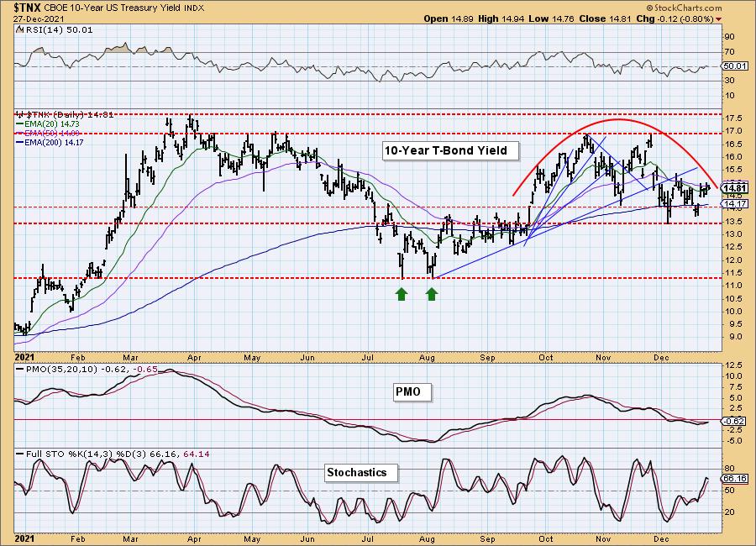This screenshot has width=756, height=546.
Task: Click the Open 14.89 quote value
Action: 448,18
